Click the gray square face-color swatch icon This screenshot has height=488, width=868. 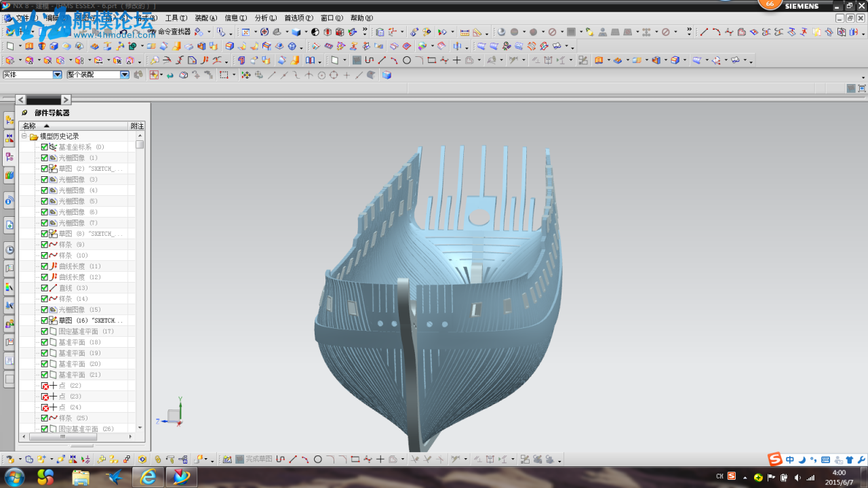(571, 32)
